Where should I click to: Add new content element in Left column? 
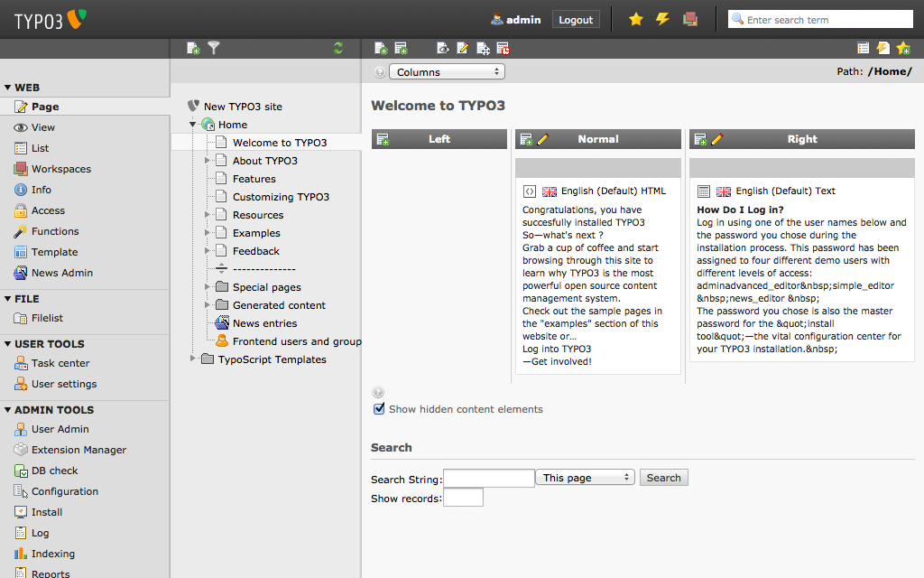coord(383,139)
